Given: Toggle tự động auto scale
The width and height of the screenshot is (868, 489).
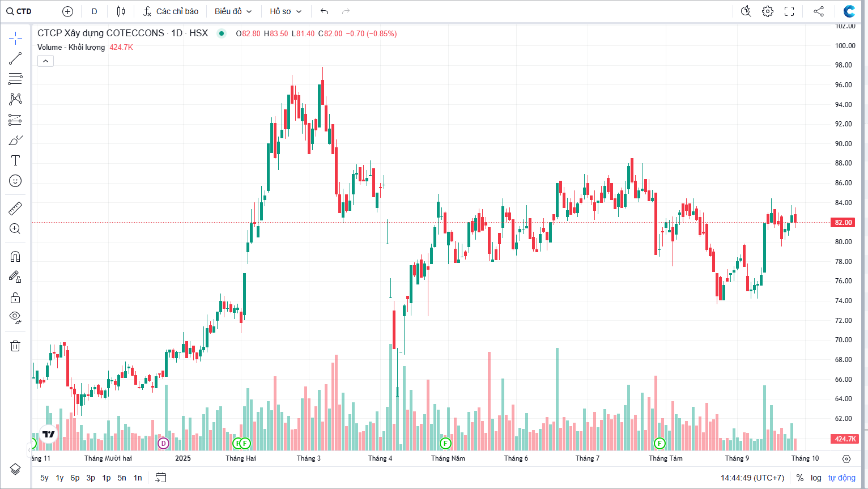Looking at the screenshot, I should point(841,478).
